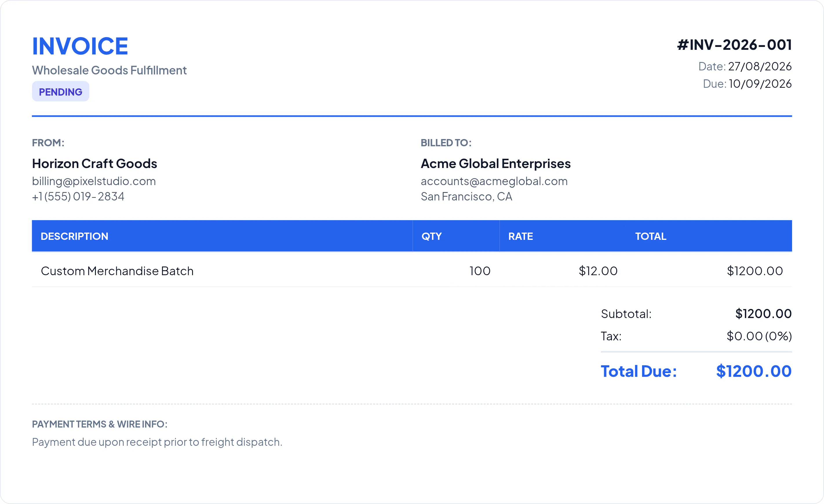Click email billing@pixelstudio.com
The image size is (824, 504).
tap(94, 181)
